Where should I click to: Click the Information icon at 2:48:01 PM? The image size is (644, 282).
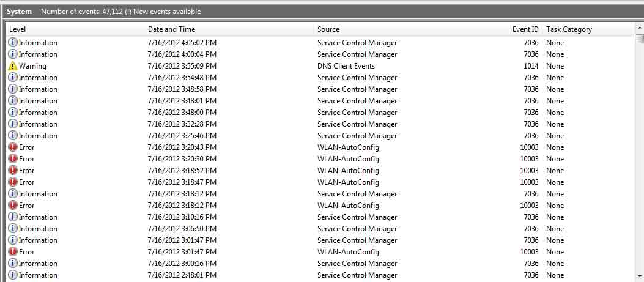pos(13,275)
